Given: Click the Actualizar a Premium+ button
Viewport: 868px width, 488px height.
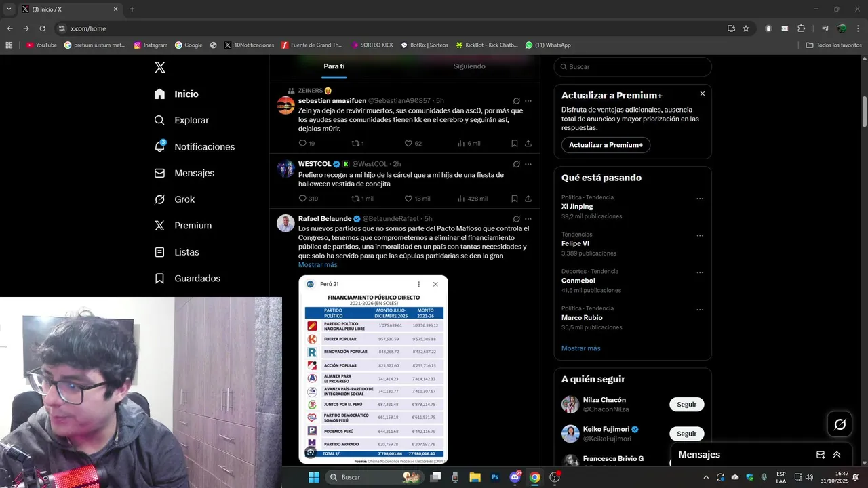Looking at the screenshot, I should point(606,145).
